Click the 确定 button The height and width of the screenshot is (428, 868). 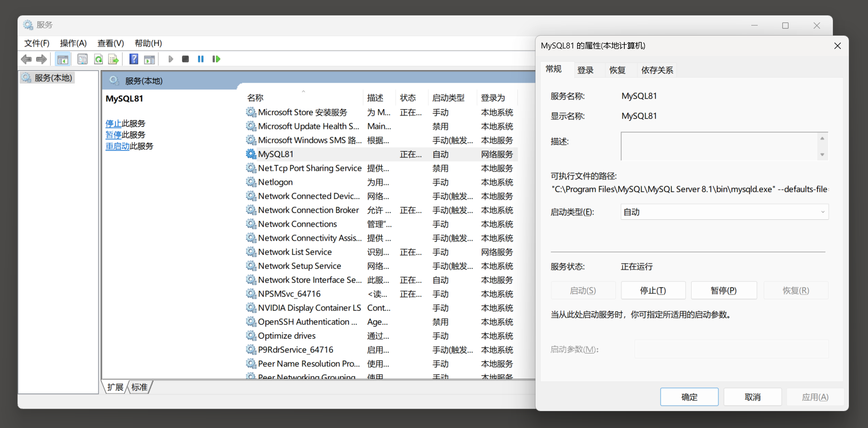pos(689,397)
